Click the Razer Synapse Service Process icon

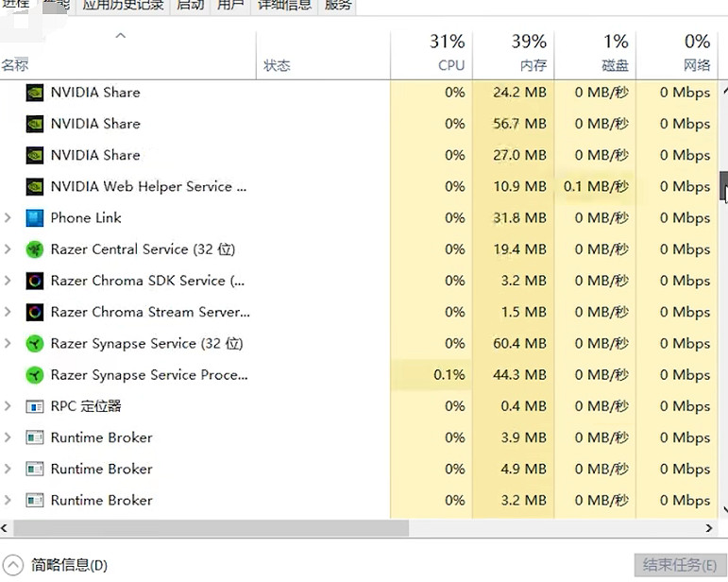coord(35,375)
